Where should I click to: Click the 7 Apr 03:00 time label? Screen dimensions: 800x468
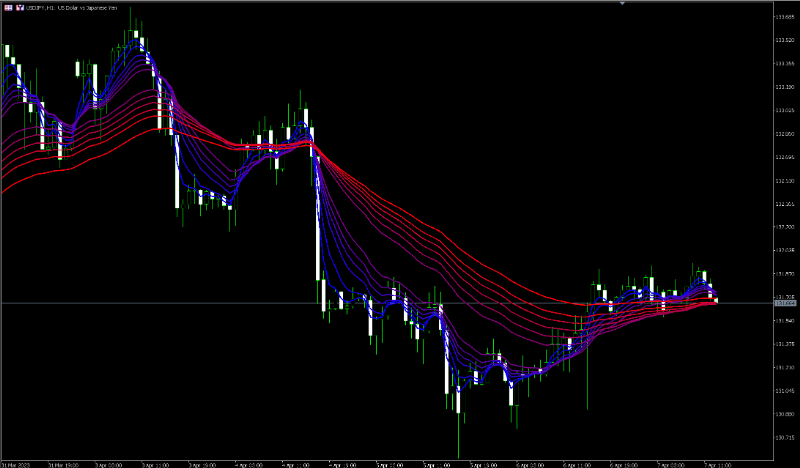[x=670, y=465]
